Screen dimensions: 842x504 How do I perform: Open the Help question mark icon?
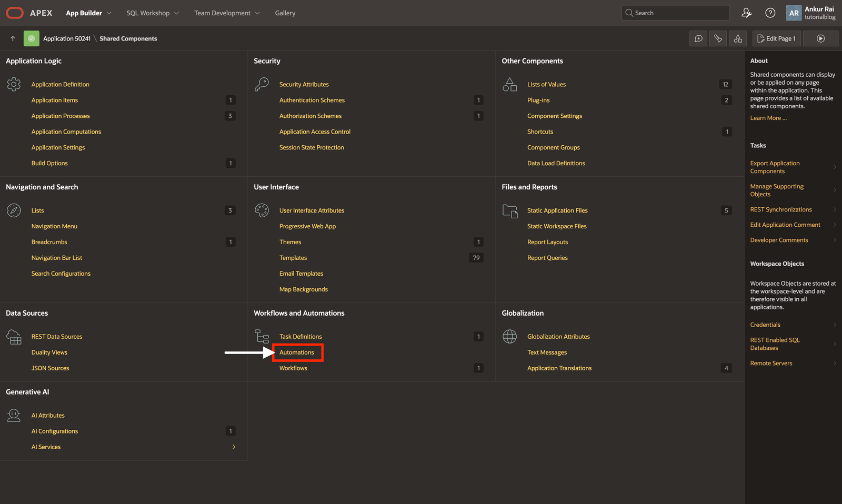click(770, 13)
